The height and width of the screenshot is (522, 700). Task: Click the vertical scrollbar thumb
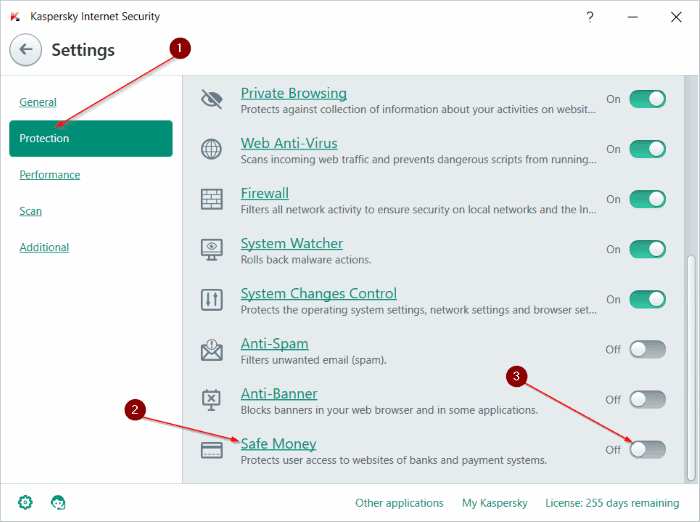(691, 368)
